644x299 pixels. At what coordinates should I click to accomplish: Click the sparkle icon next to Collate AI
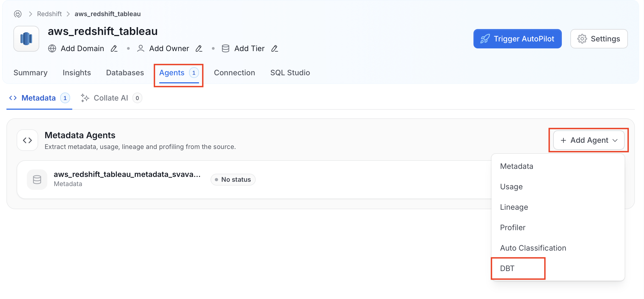click(x=85, y=98)
